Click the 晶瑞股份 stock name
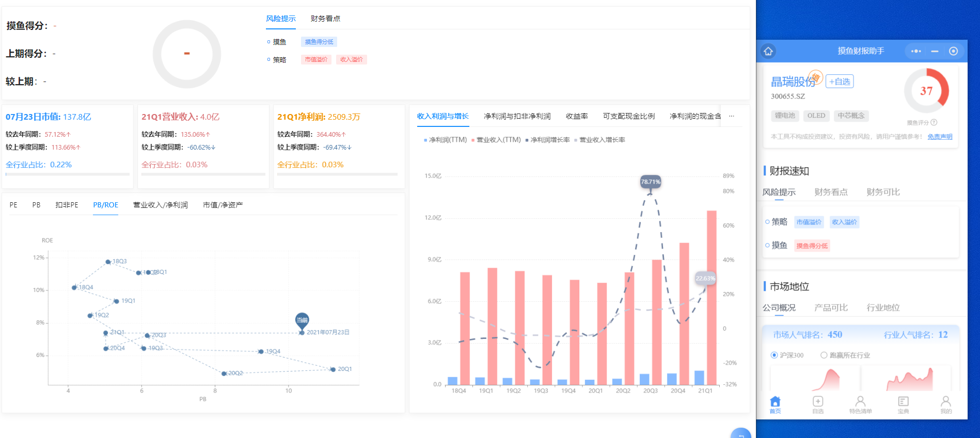Viewport: 980px width, 438px height. click(x=793, y=82)
